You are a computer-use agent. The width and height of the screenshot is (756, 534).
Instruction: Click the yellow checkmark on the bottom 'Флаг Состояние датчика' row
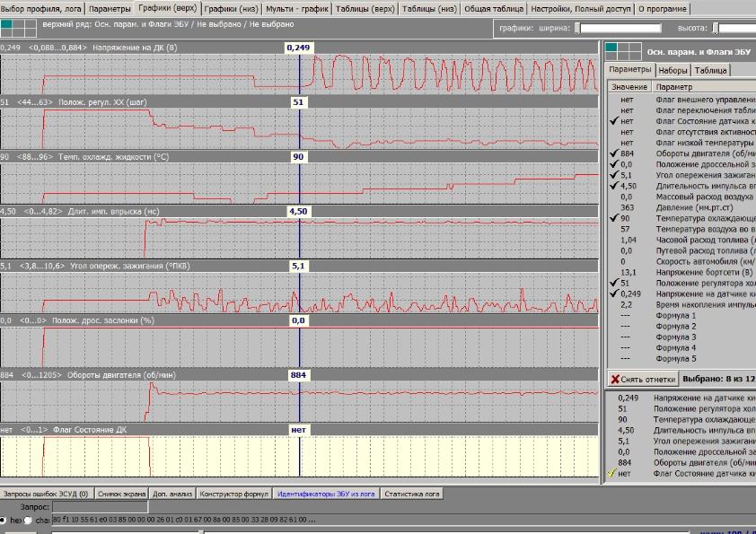pyautogui.click(x=611, y=473)
